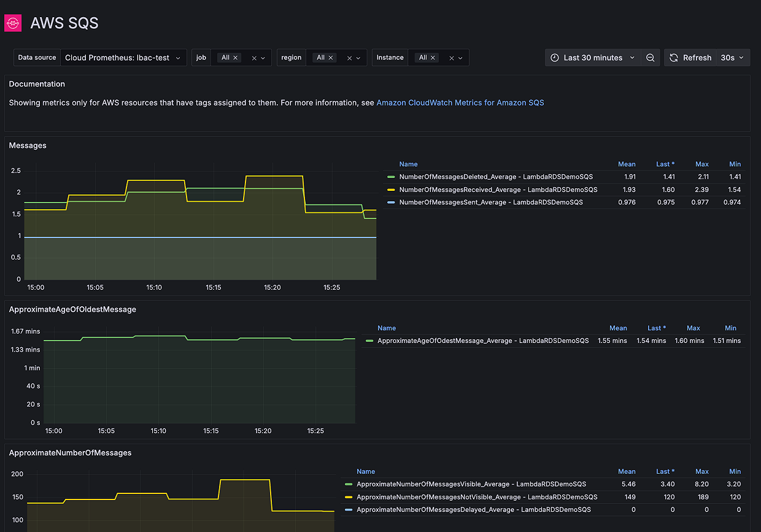Remove the job filter's All tag via its x

(234, 57)
